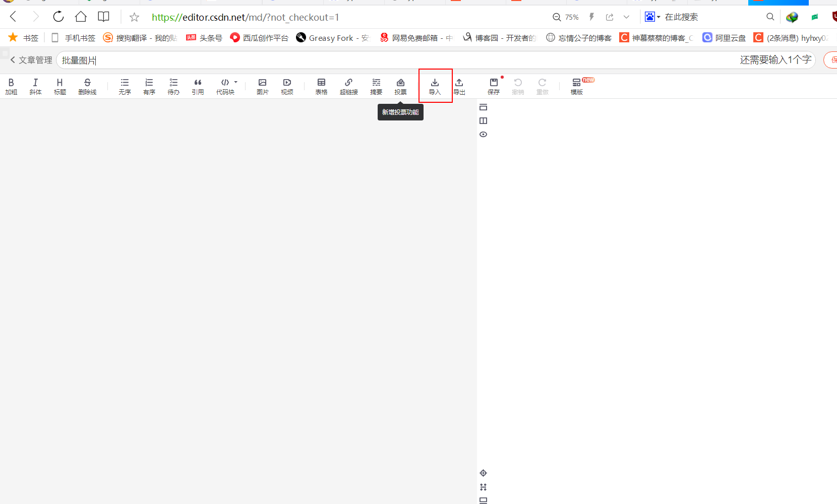Open Greasy Fork bookmark
The image size is (837, 504).
333,38
